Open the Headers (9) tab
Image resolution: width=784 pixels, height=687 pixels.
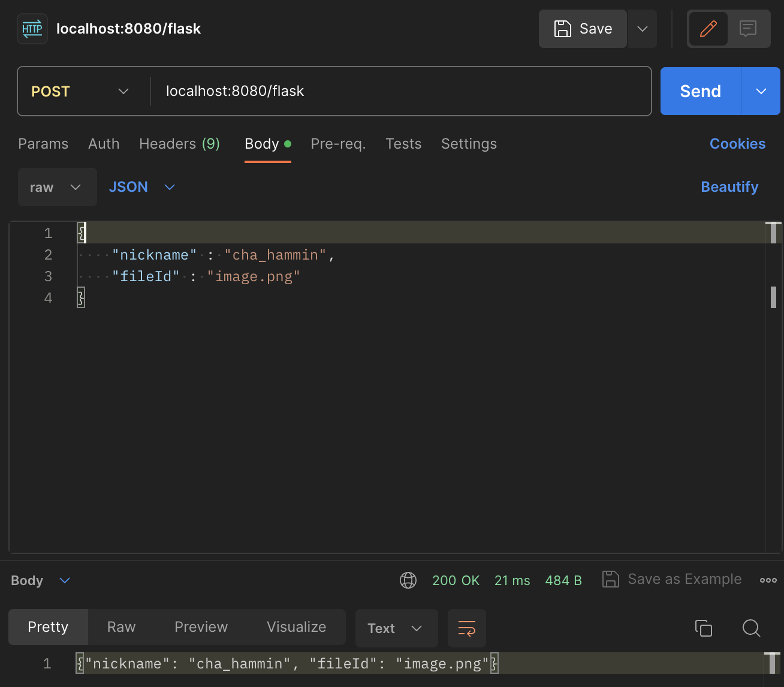(x=180, y=144)
